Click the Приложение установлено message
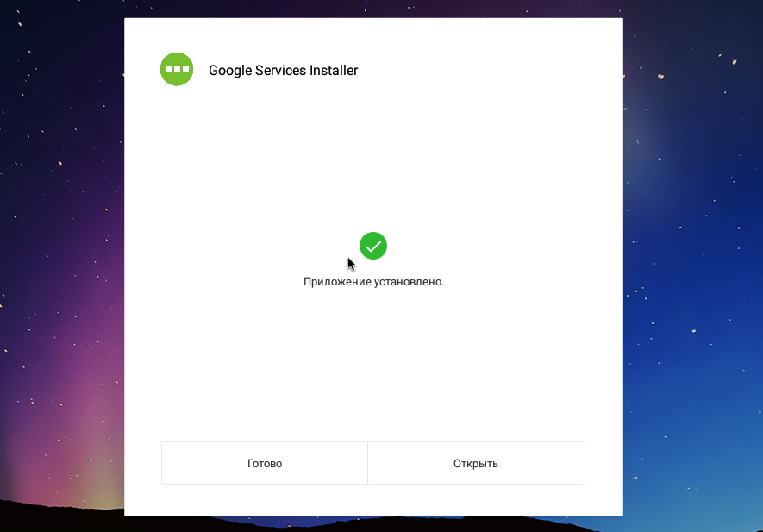763x532 pixels. click(x=373, y=282)
